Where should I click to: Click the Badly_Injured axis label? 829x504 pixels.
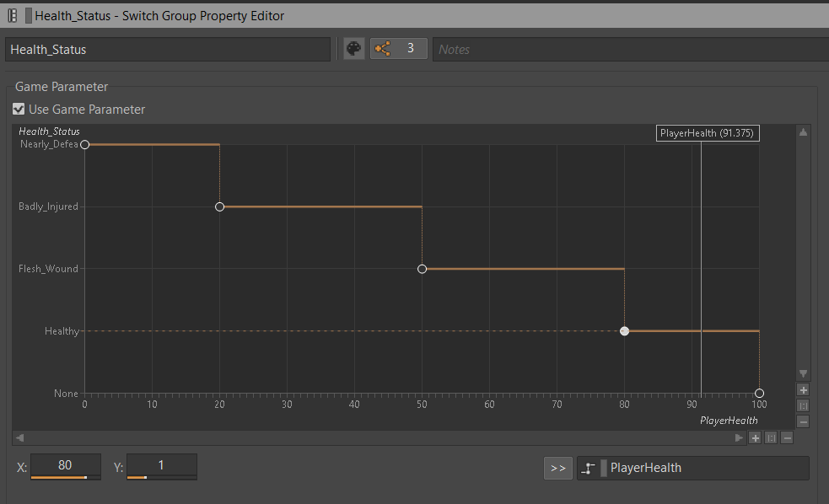pyautogui.click(x=48, y=206)
